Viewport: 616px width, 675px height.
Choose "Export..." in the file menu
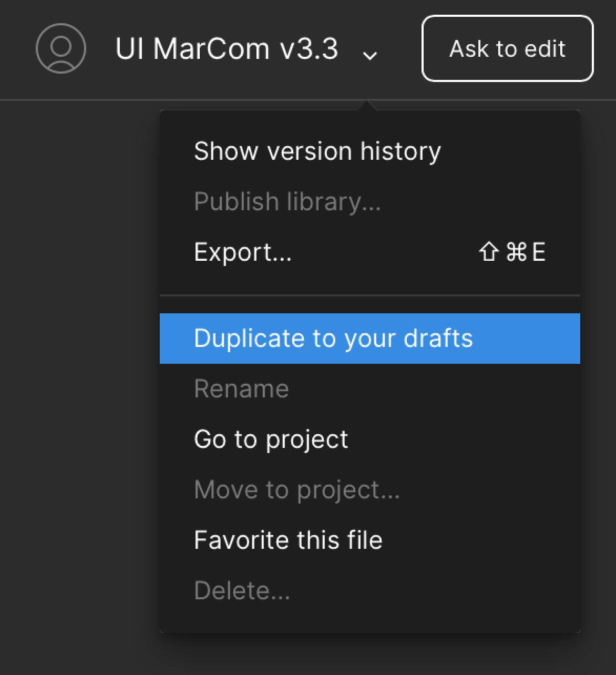(242, 252)
